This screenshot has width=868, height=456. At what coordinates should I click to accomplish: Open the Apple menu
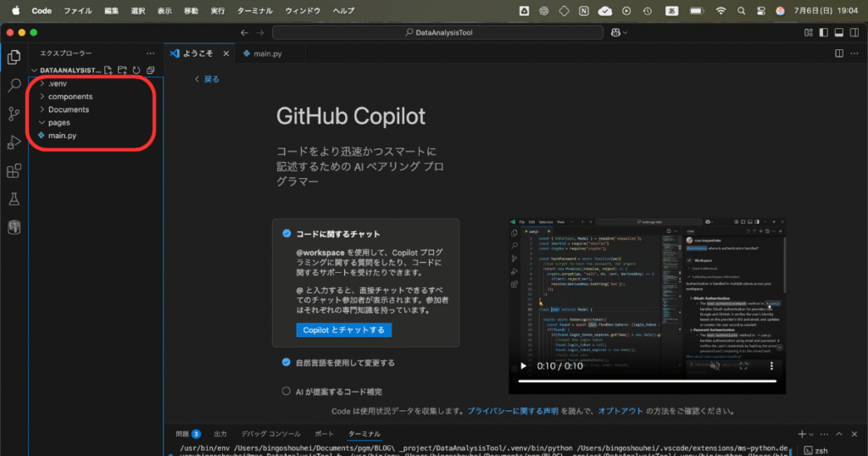pos(15,10)
